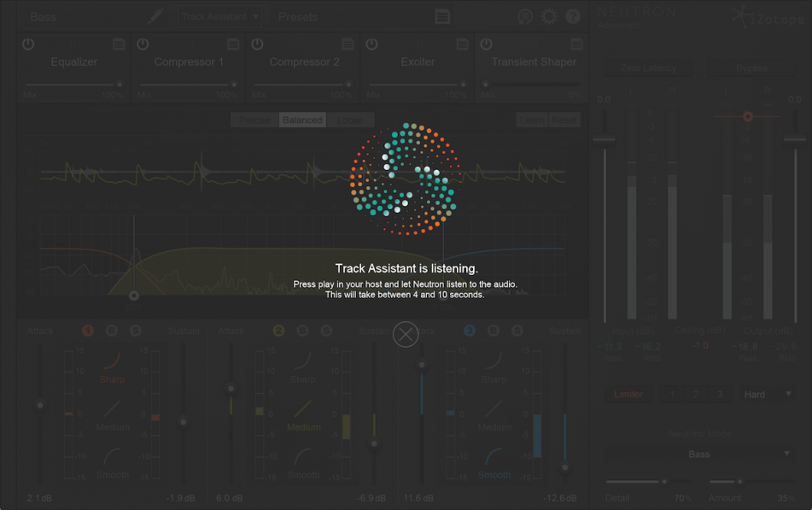This screenshot has width=812, height=510.
Task: Click the pencil icon to rename the preset
Action: (x=156, y=15)
